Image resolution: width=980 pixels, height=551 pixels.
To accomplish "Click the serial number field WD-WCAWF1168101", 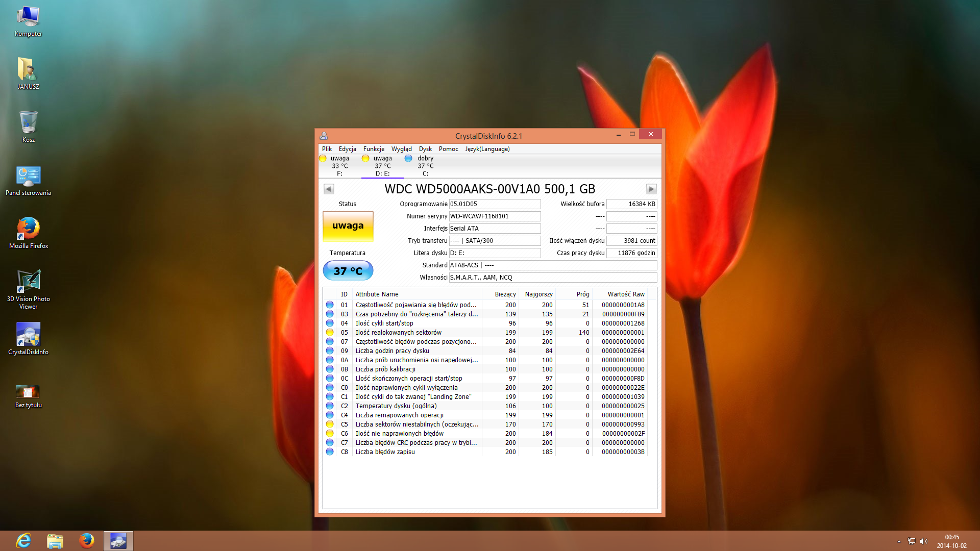I will (x=495, y=216).
